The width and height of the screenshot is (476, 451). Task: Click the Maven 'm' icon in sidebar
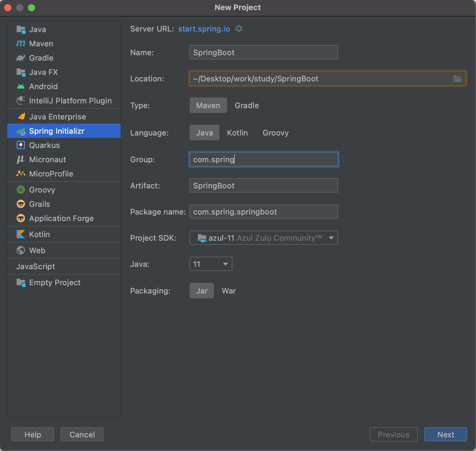pos(21,44)
